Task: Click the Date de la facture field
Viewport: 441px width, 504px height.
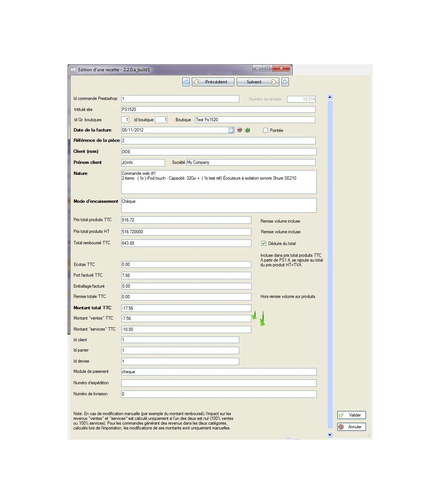Action: coord(175,130)
